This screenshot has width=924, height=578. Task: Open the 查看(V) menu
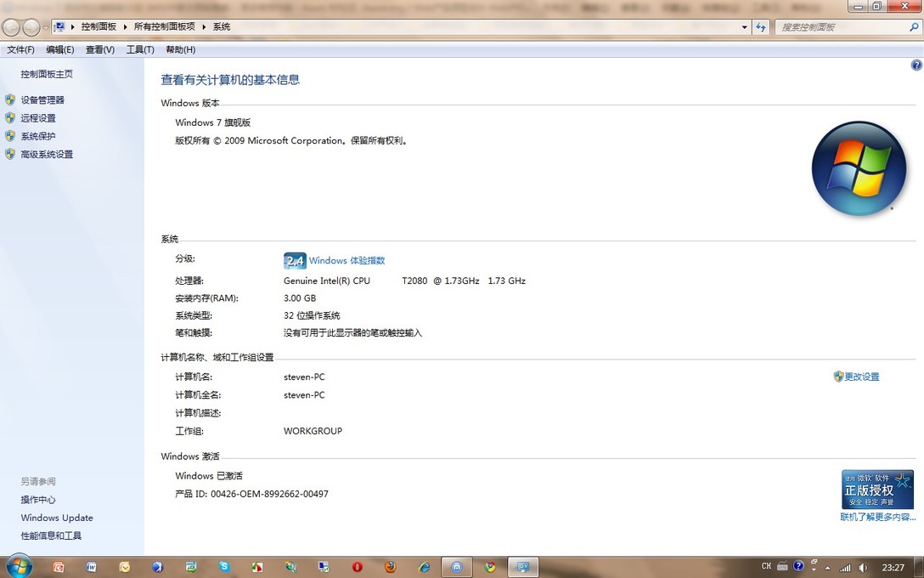tap(100, 49)
